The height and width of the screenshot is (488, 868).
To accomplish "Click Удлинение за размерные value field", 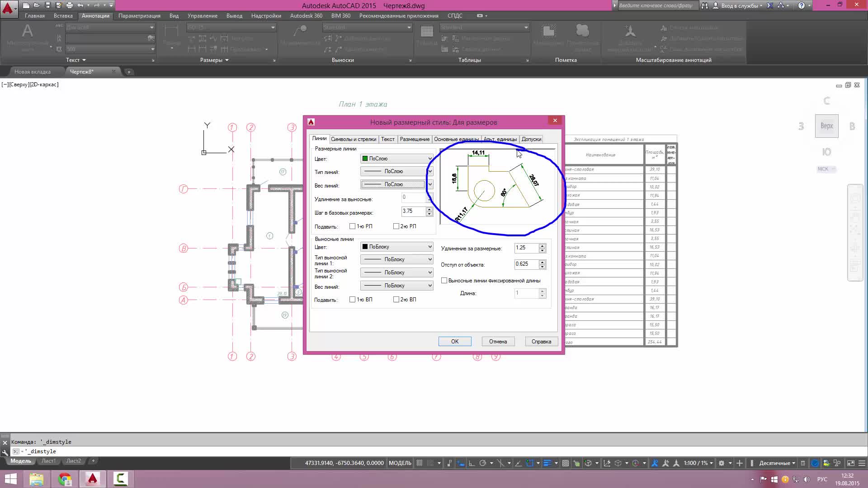I will [527, 248].
